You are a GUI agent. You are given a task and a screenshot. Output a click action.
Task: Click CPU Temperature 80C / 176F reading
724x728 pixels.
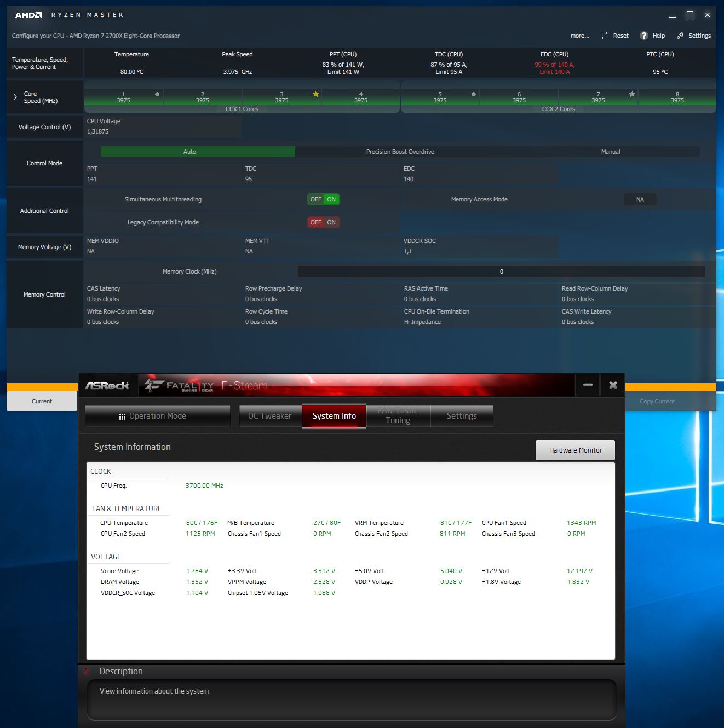pyautogui.click(x=202, y=523)
